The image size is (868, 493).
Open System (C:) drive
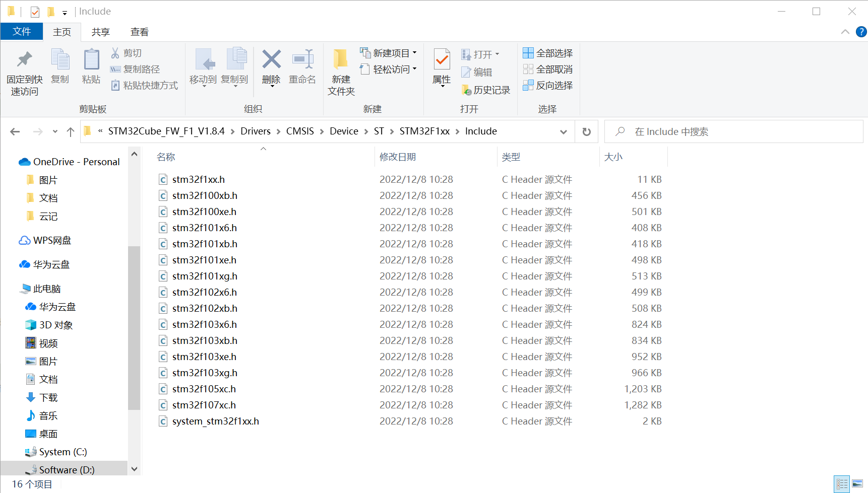[x=56, y=452]
